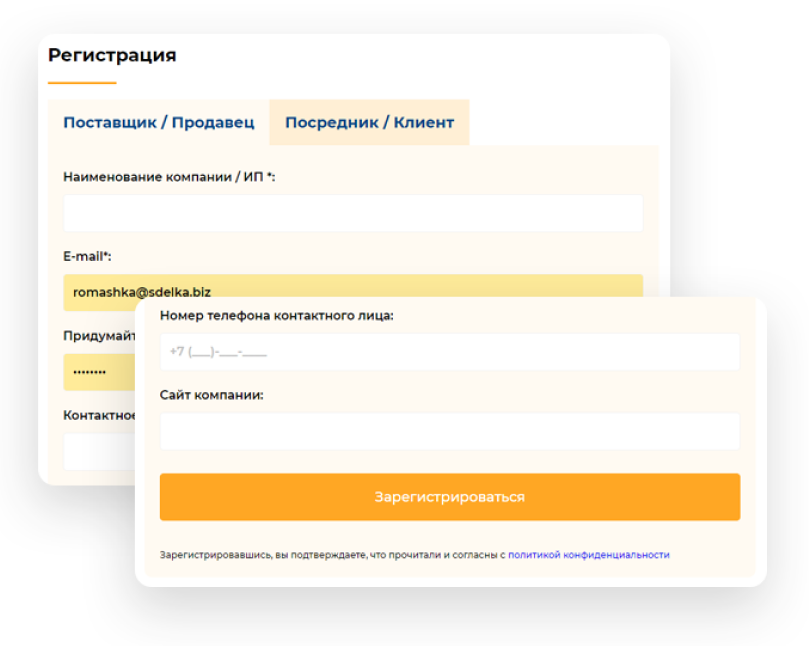
Task: Click the empty contact person input field
Action: pos(100,450)
